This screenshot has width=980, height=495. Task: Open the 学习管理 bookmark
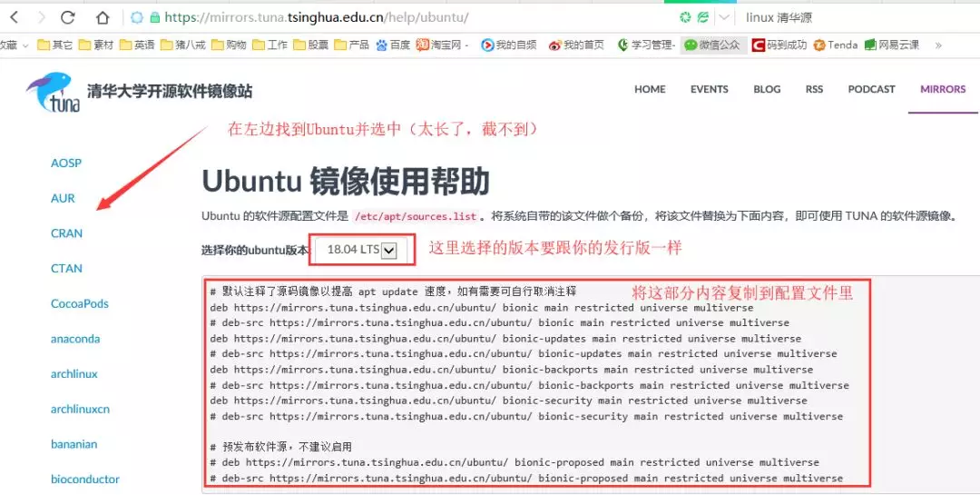point(646,45)
